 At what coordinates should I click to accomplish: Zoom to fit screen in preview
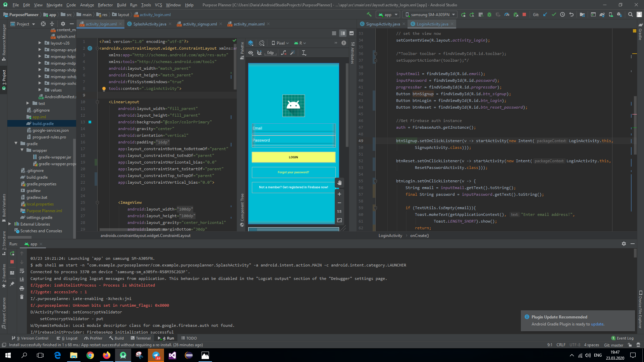[339, 220]
